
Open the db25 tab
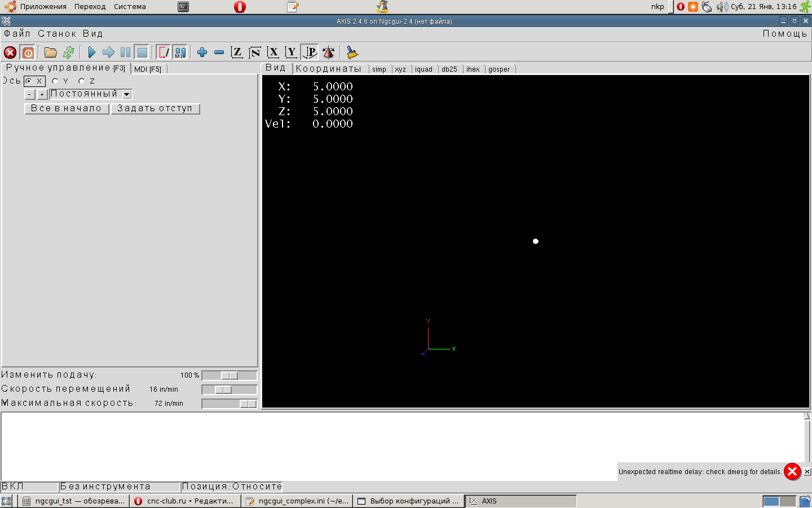coord(449,69)
